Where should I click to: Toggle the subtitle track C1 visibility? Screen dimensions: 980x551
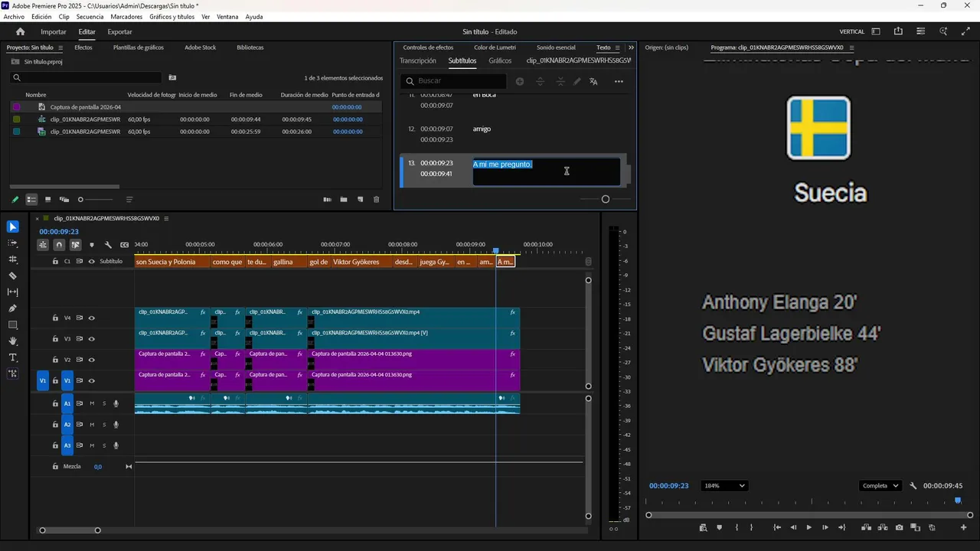pos(92,262)
